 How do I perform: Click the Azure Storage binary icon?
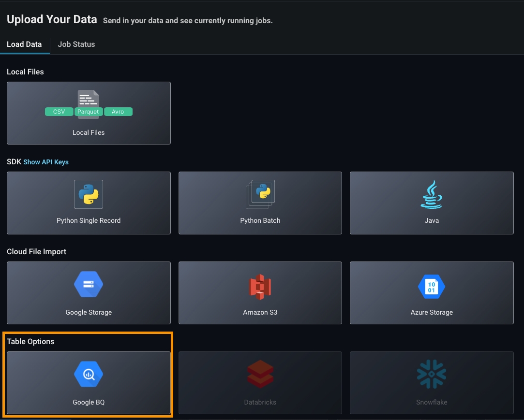coord(432,287)
